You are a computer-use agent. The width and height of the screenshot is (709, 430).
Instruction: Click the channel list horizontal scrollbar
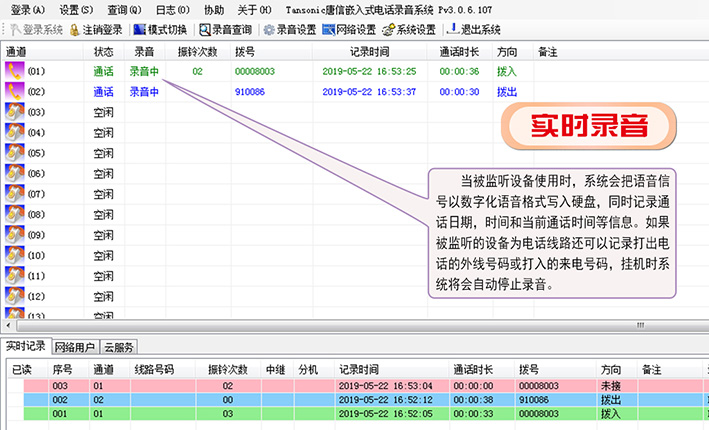tap(320, 326)
